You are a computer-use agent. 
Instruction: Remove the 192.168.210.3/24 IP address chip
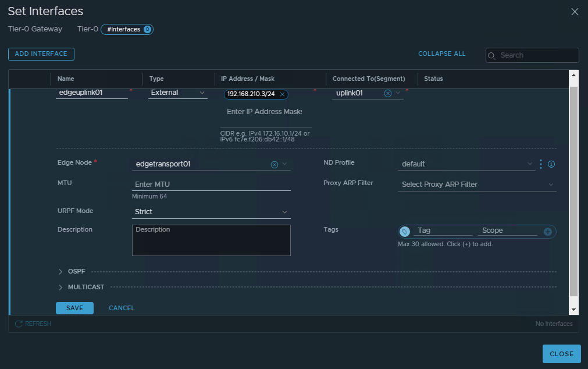coord(282,94)
